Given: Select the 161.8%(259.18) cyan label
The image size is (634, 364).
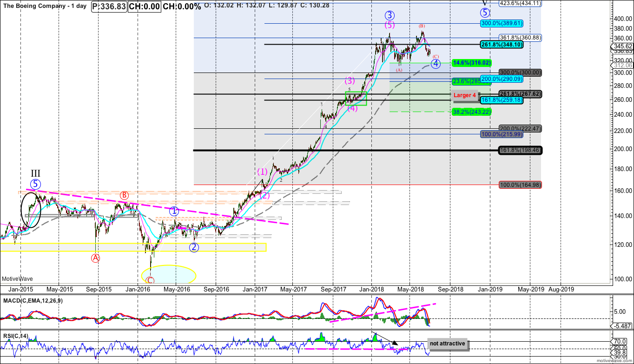Looking at the screenshot, I should point(502,100).
